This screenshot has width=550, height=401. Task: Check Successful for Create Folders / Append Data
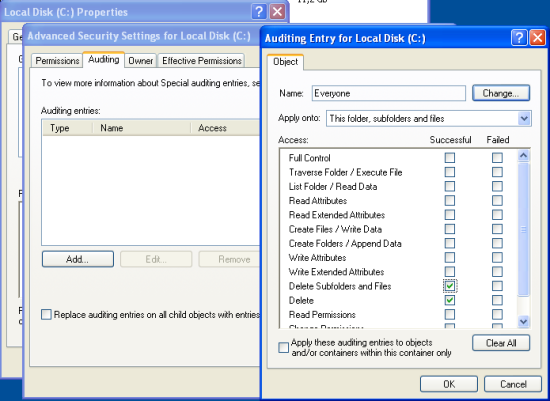tap(450, 243)
